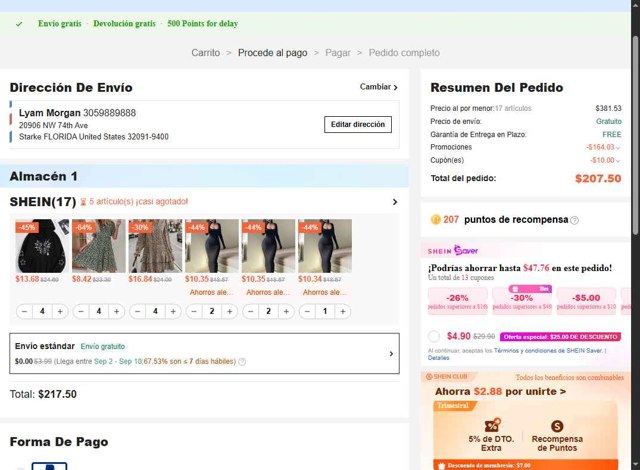Open the reward points help icon
The image size is (640, 470).
click(x=574, y=220)
